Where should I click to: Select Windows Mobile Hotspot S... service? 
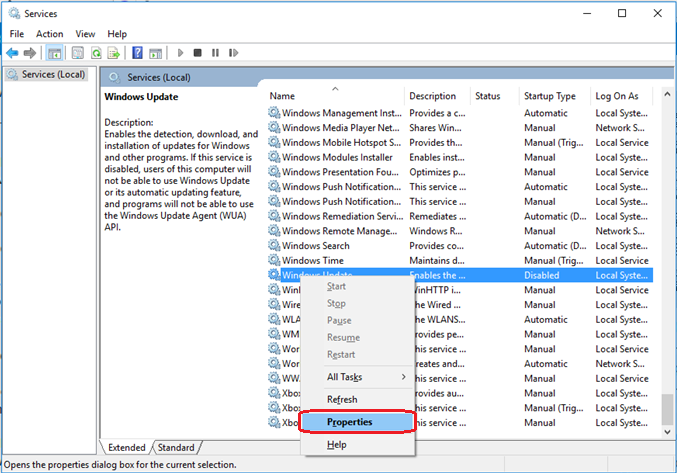342,142
